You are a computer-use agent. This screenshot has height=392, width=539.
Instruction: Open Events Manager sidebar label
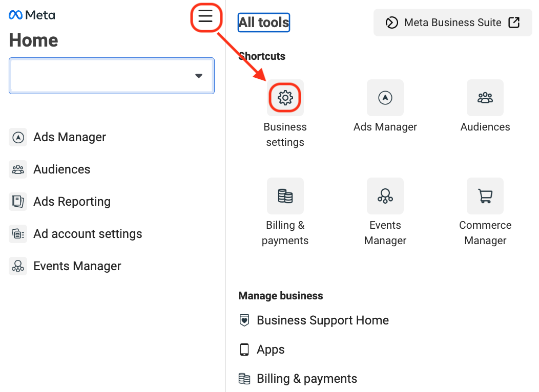point(77,266)
